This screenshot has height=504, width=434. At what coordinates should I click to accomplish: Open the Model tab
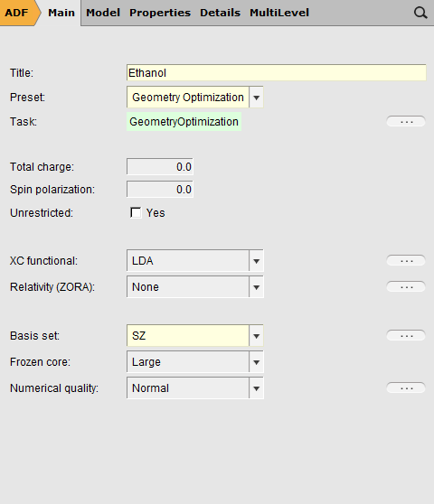tap(103, 13)
